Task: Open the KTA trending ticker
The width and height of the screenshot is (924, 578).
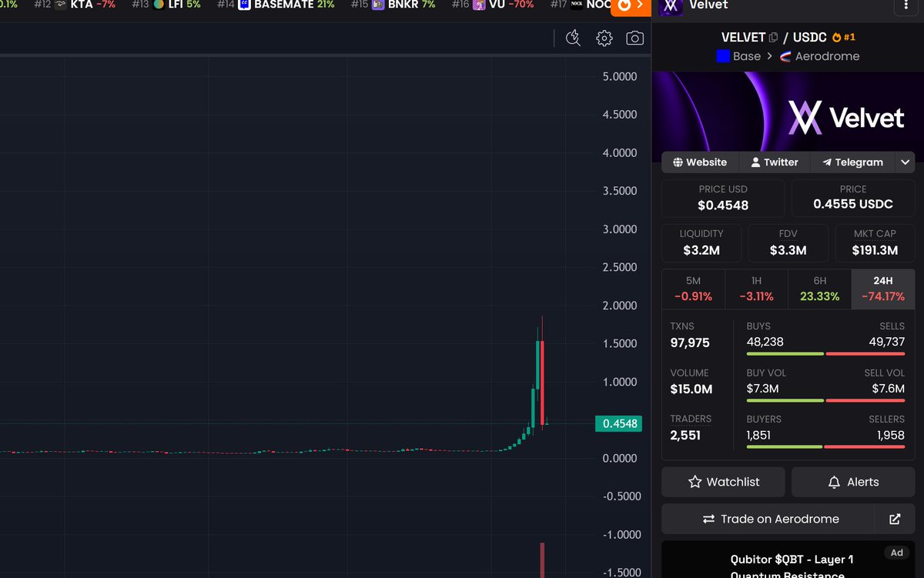Action: (75, 5)
